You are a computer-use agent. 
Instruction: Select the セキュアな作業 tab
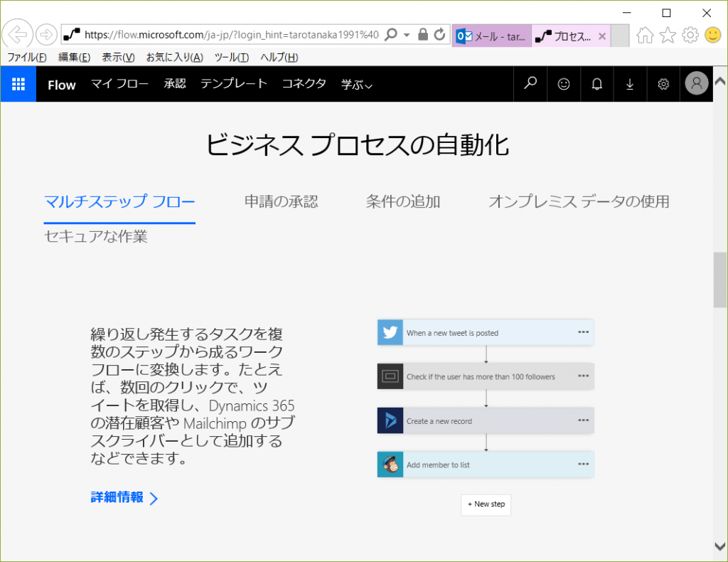96,236
